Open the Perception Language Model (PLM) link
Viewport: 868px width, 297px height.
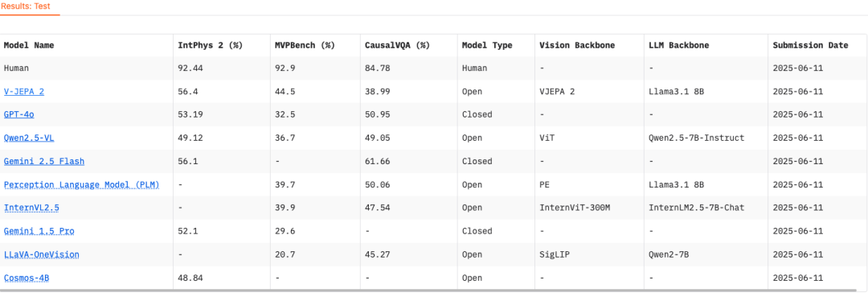click(81, 184)
